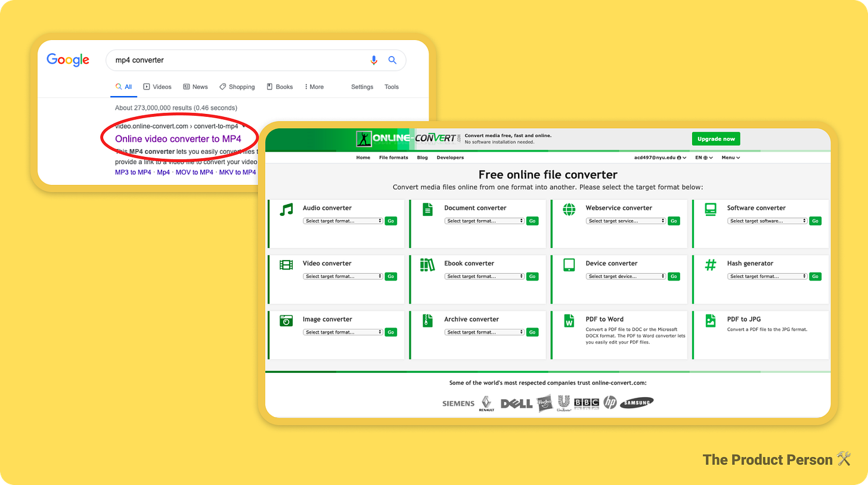This screenshot has height=485, width=868.
Task: Open the PDF to Word converter title
Action: point(604,319)
